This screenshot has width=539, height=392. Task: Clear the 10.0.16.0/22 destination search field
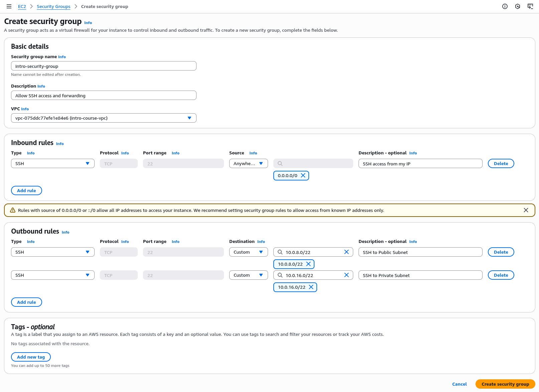(x=347, y=275)
